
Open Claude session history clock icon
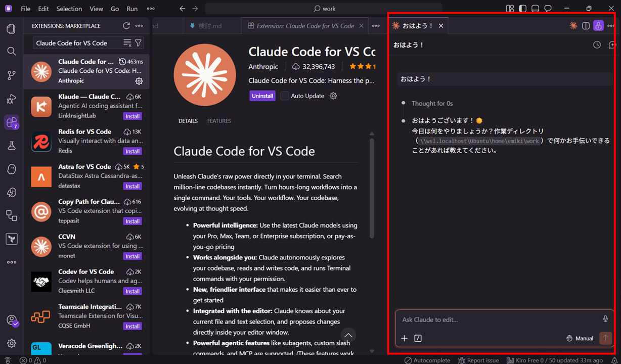597,45
